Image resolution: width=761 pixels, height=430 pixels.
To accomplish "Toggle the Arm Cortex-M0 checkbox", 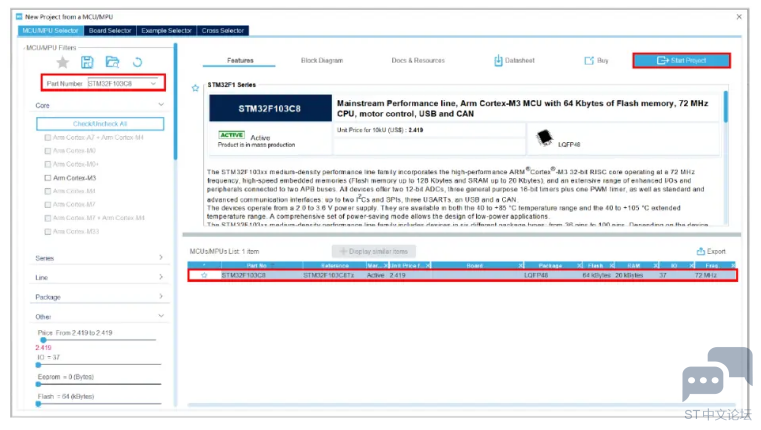I will (x=48, y=151).
